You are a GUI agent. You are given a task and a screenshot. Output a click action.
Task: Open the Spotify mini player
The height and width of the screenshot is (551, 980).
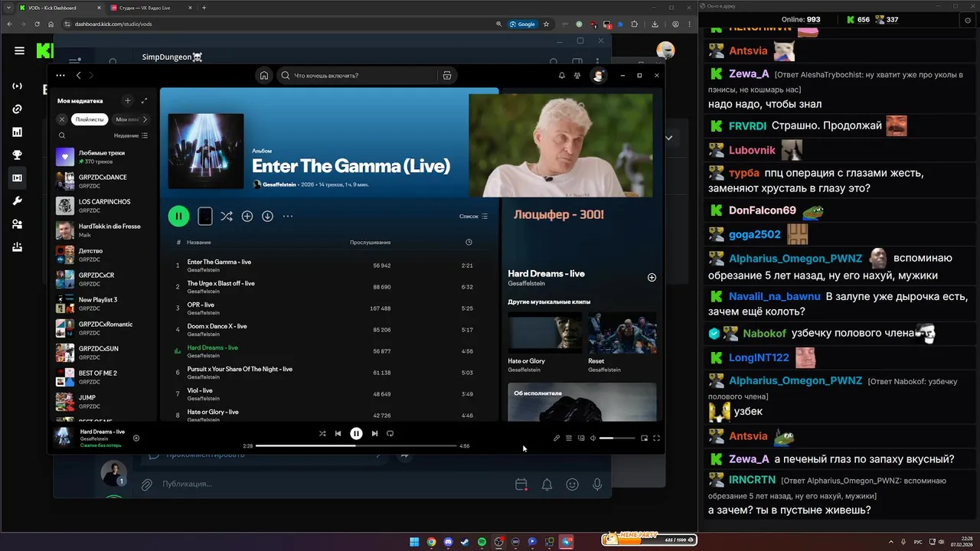coord(644,439)
